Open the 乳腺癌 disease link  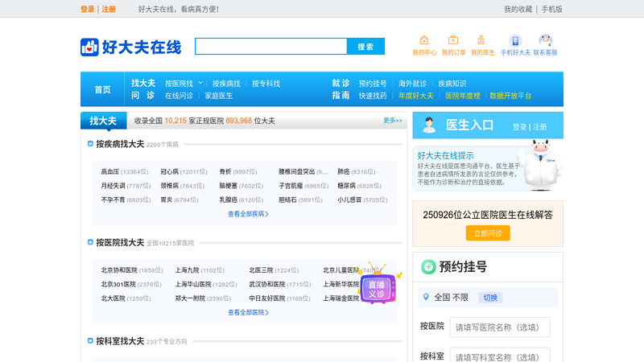(x=229, y=200)
